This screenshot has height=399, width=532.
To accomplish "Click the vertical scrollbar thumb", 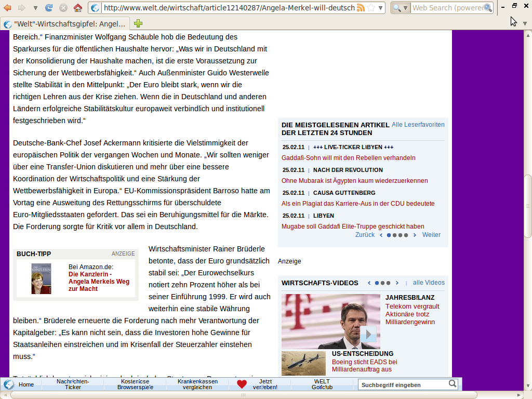I will [x=528, y=206].
